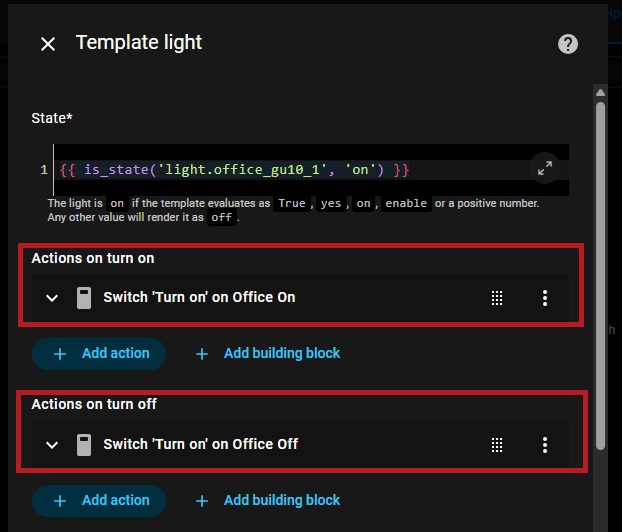Screen dimensions: 622x532
Task: Select the 'Switch Turn on on Office Off' title
Action: click(200, 444)
